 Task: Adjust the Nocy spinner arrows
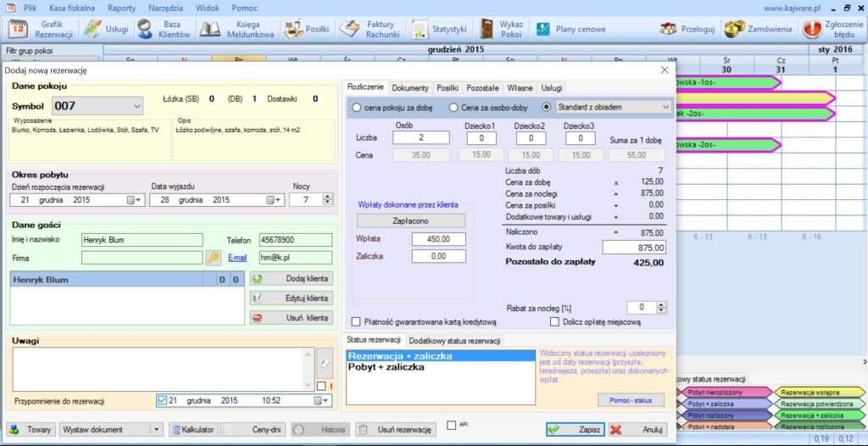(x=328, y=200)
